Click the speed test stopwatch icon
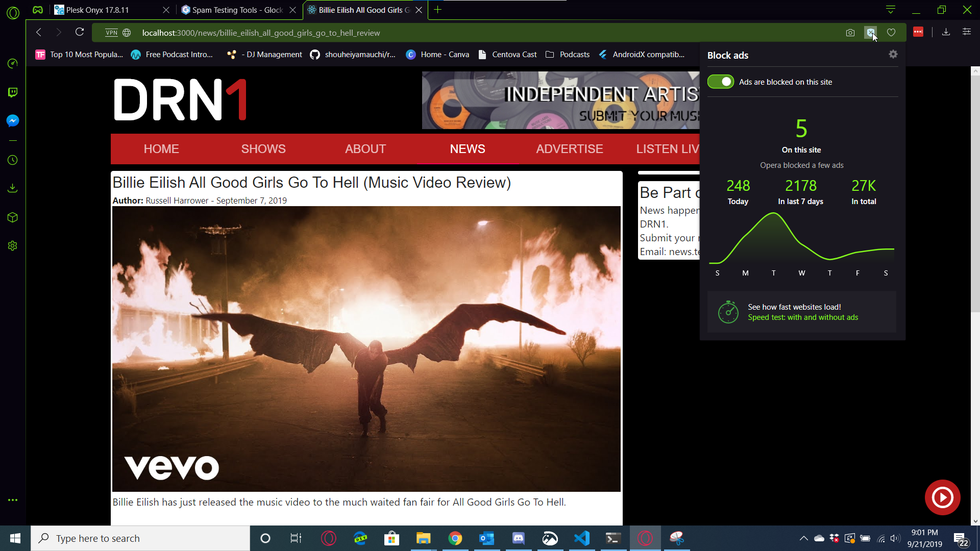 click(728, 312)
